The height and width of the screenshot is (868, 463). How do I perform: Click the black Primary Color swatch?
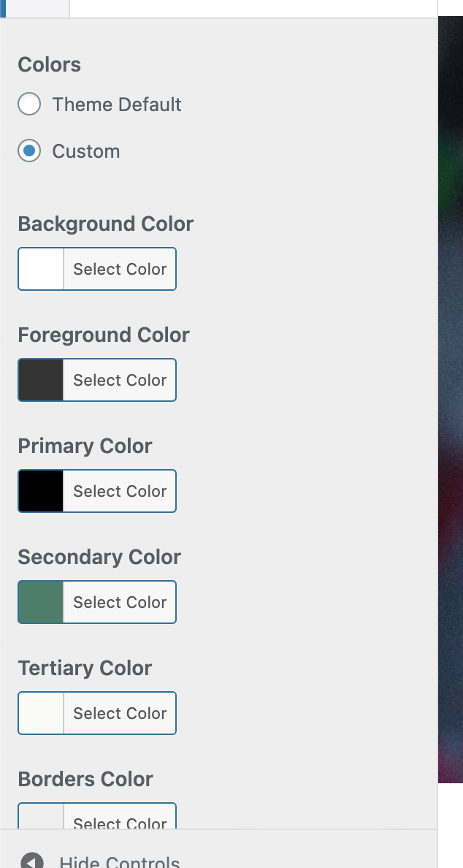click(40, 491)
